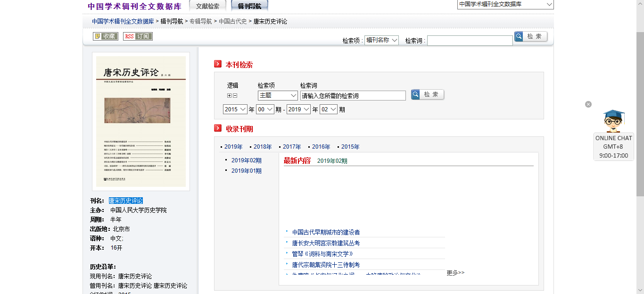
Task: Click the 更多>> more link
Action: (455, 273)
